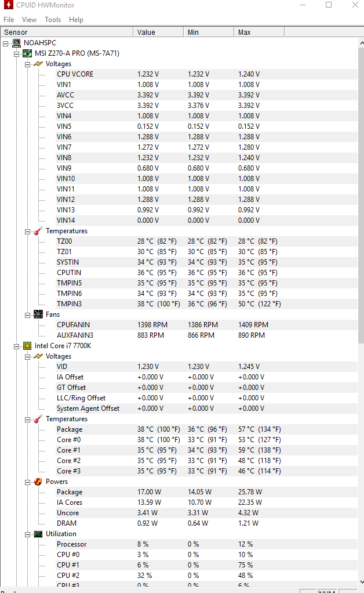Viewport: 364px width, 593px height.
Task: Click the Powers flame icon
Action: (x=38, y=482)
